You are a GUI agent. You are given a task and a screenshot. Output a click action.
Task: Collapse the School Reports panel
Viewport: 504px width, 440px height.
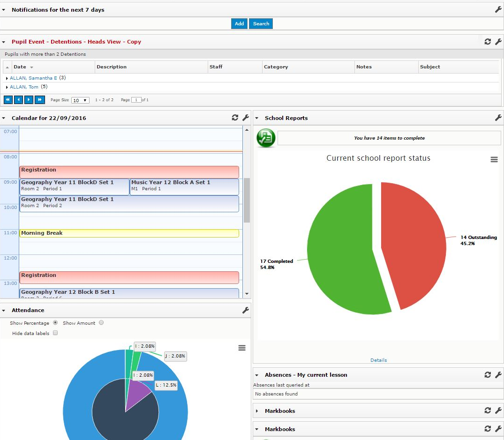(256, 118)
